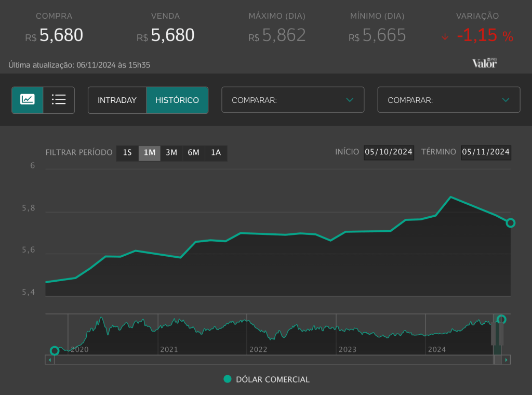
Task: Switch to the Intraday tab
Action: (117, 100)
